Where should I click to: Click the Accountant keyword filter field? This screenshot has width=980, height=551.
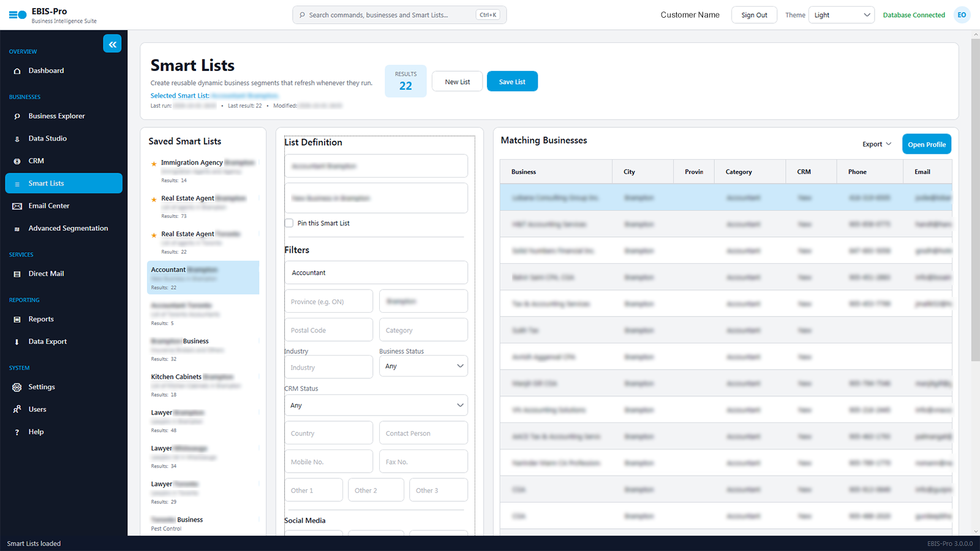pyautogui.click(x=376, y=272)
